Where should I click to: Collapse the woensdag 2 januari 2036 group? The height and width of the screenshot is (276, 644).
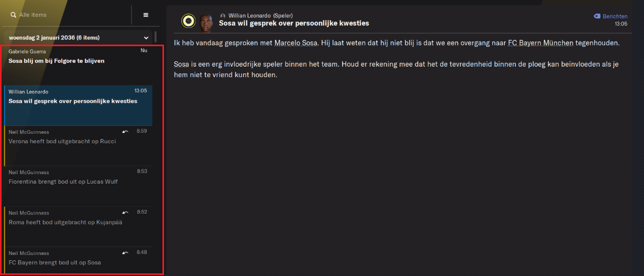coord(146,38)
